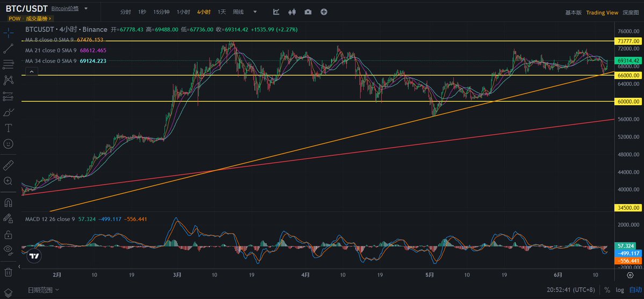Viewport: 644px width, 299px height.
Task: Click the -556.441 signal value label
Action: 628,261
